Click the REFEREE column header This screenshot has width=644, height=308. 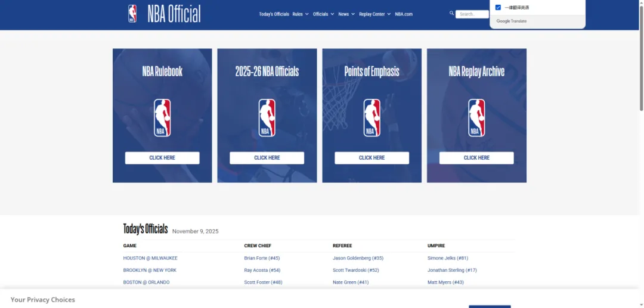tap(342, 245)
